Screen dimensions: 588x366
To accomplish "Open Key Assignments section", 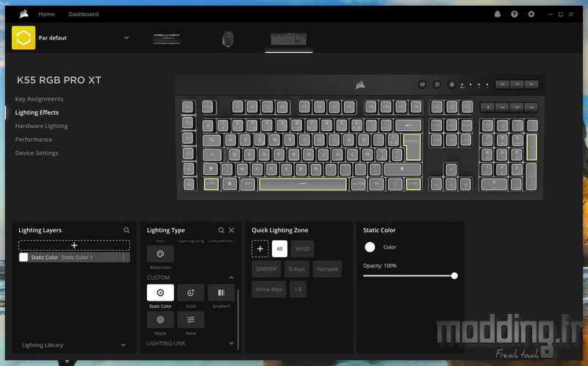I will (39, 99).
